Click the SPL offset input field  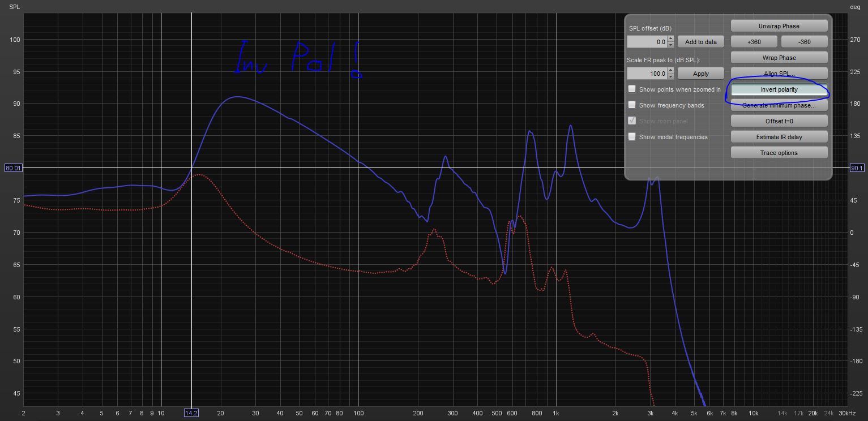(x=647, y=42)
